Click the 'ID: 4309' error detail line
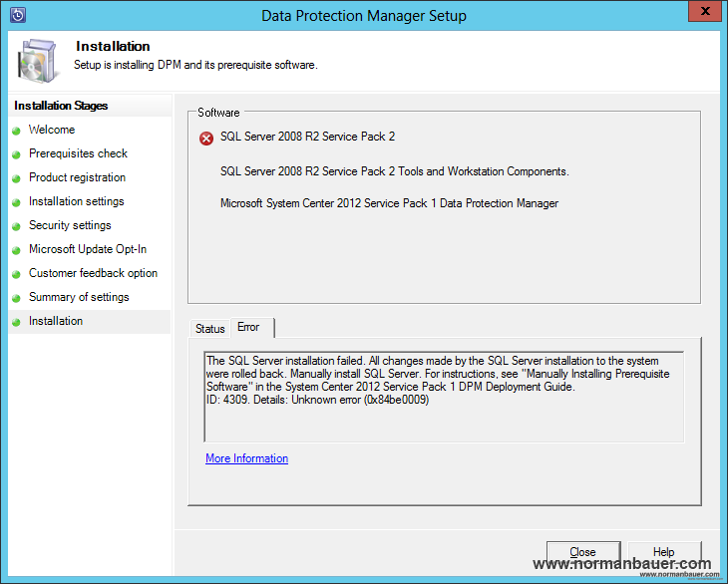The image size is (728, 584). (x=317, y=400)
